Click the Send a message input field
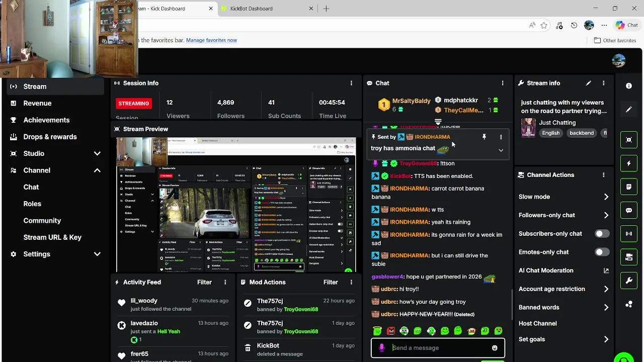Viewport: 644px width, 362px height. pyautogui.click(x=438, y=348)
